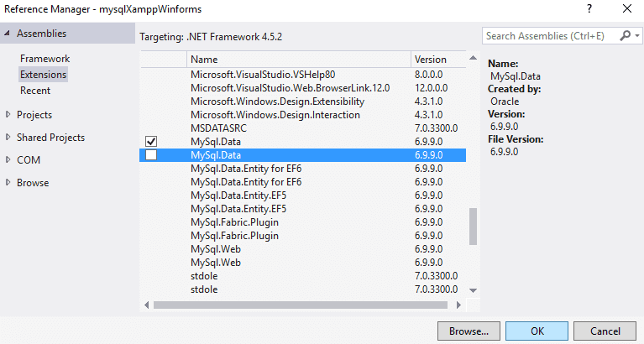Click the horizontal scroll right arrow

click(x=458, y=305)
